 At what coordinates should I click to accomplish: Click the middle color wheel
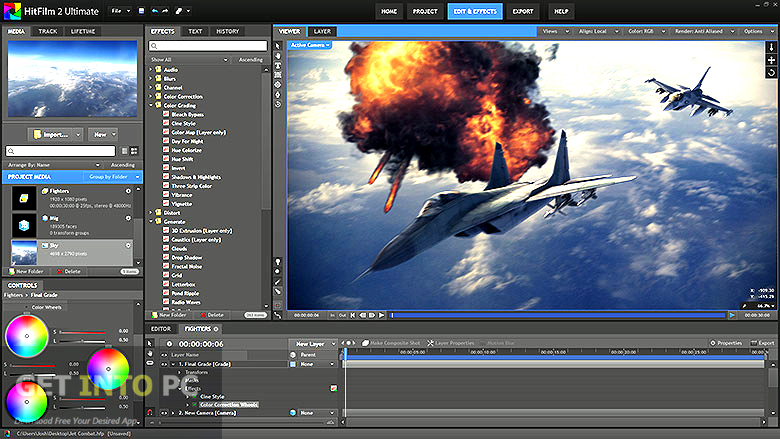(108, 369)
